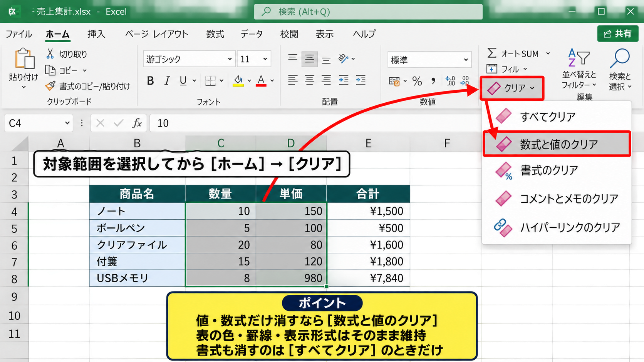Image resolution: width=644 pixels, height=362 pixels.
Task: Toggle middle vertical alignment
Action: [x=310, y=59]
